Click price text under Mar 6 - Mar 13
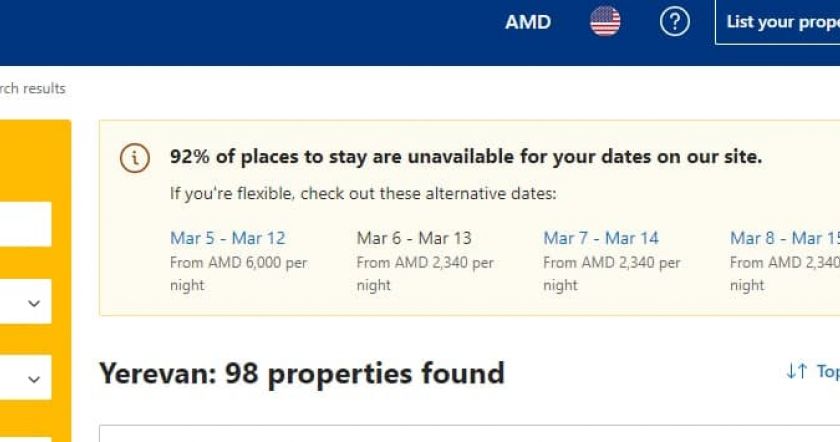This screenshot has height=442, width=840. click(x=425, y=273)
